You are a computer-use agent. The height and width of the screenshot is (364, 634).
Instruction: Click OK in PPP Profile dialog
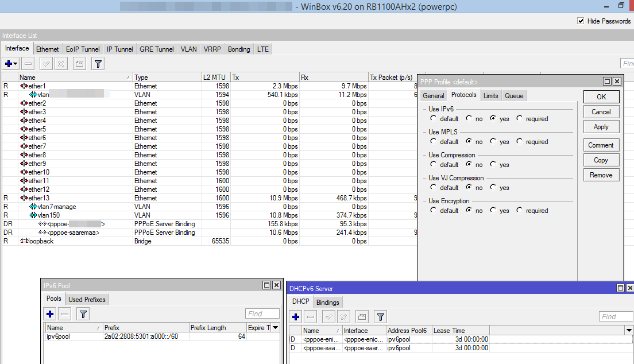click(601, 97)
